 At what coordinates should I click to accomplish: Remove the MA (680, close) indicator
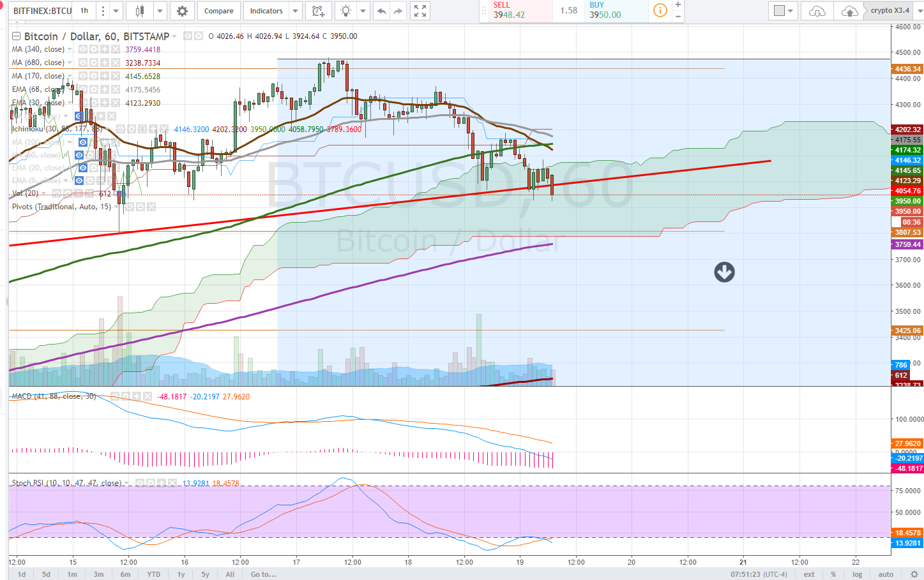(115, 63)
